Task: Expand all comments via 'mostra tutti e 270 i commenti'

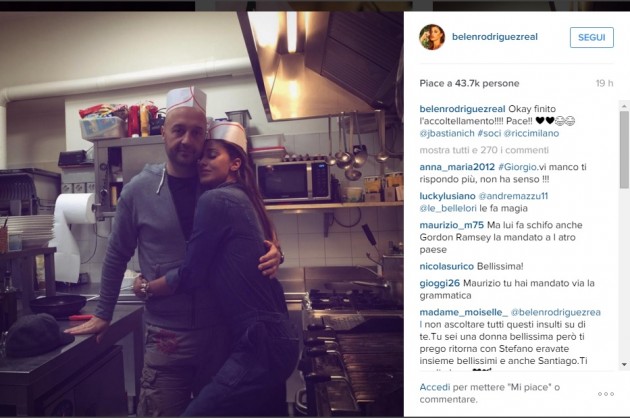Action: (484, 150)
